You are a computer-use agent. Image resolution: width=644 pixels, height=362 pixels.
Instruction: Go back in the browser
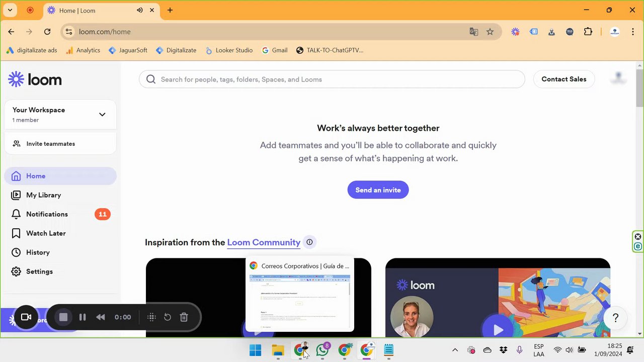click(x=11, y=32)
